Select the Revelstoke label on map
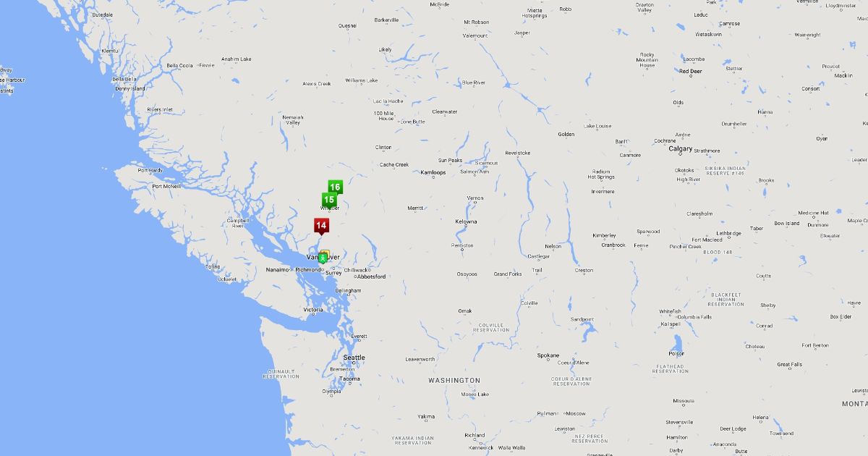Screen dimensions: 868x456 click(x=518, y=153)
